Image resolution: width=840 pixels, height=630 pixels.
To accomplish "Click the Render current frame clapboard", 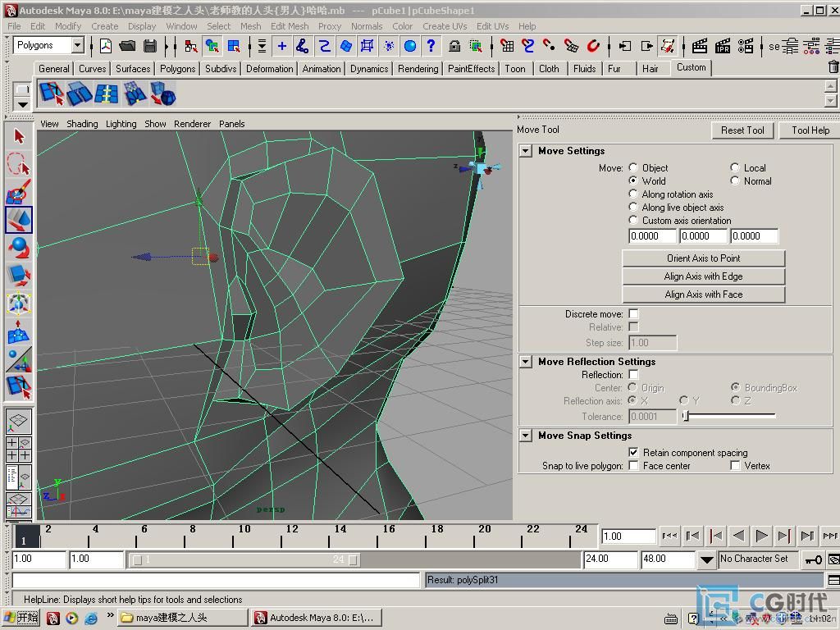I will click(699, 46).
